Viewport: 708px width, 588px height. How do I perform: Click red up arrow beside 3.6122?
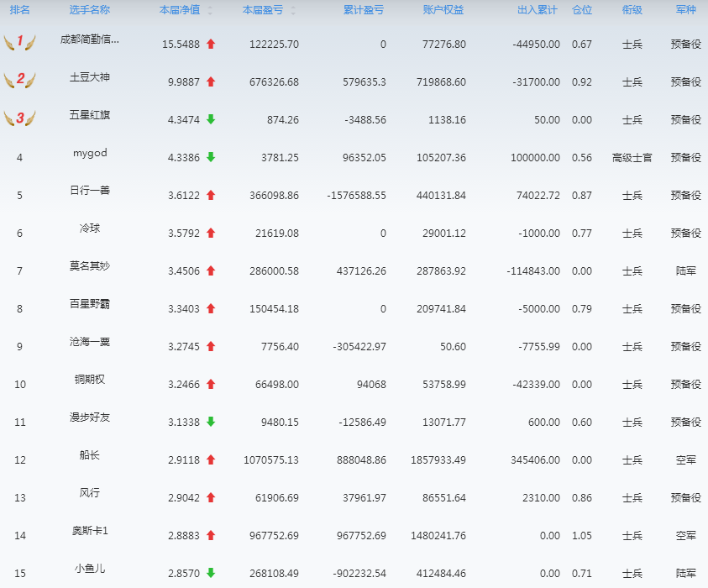[x=211, y=195]
